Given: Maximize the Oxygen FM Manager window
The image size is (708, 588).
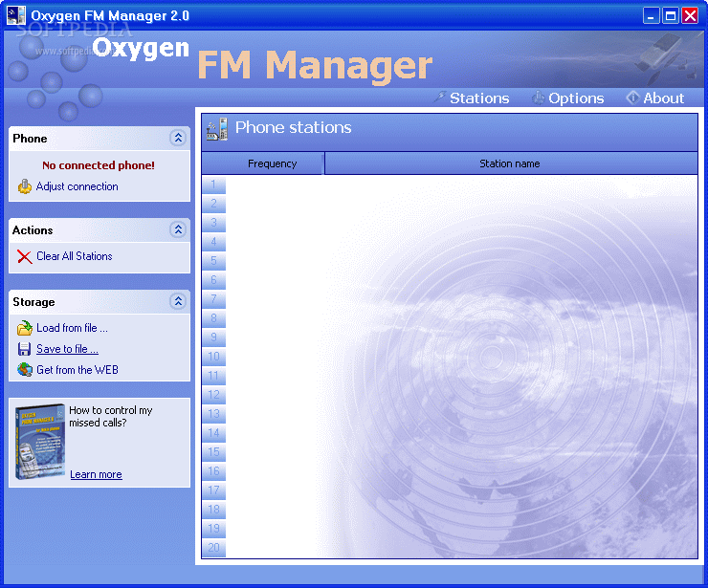Looking at the screenshot, I should point(671,16).
